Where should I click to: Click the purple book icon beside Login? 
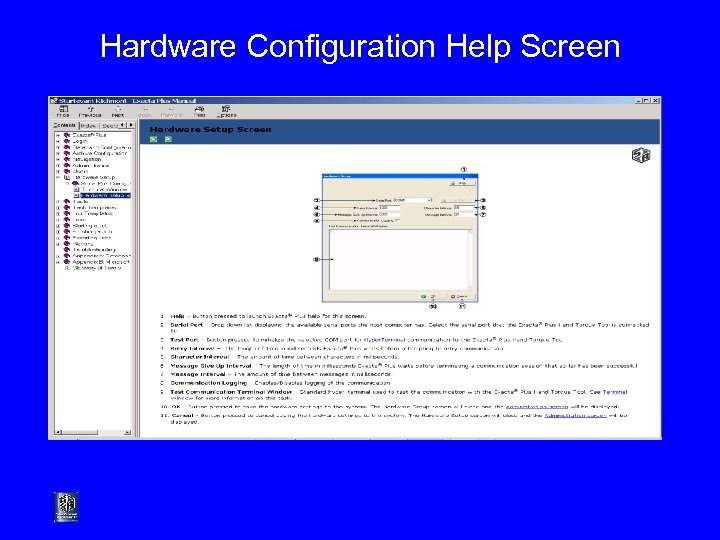(67, 141)
